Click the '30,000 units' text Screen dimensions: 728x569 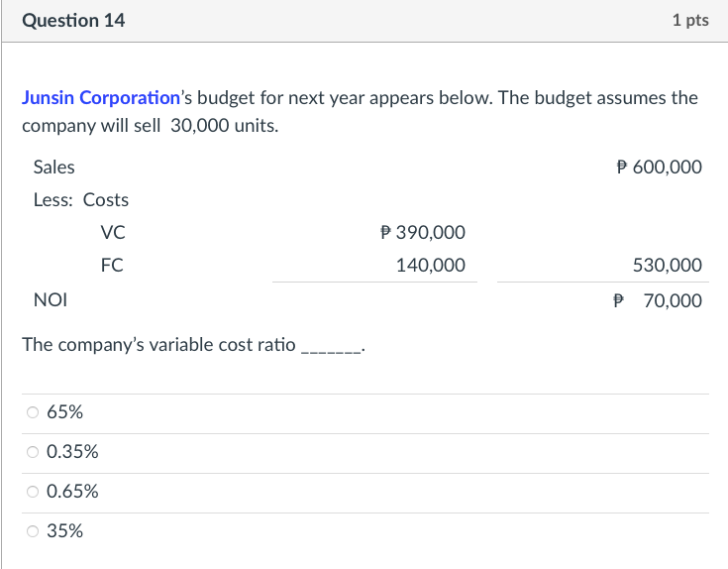[224, 126]
